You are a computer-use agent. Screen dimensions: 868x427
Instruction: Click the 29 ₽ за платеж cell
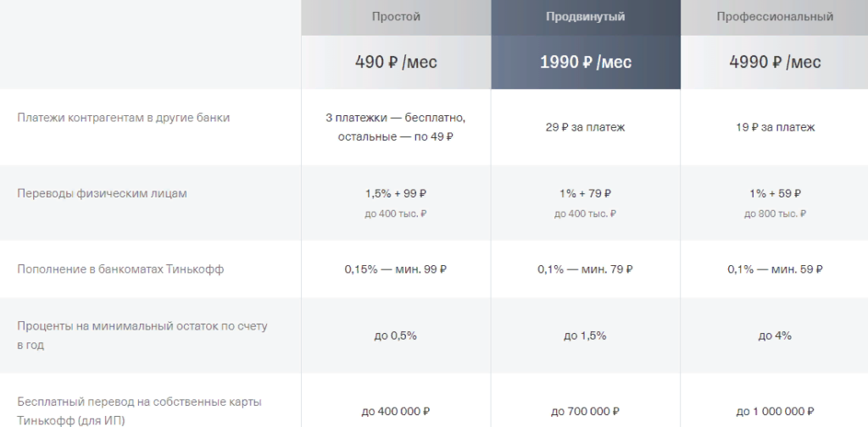(x=585, y=127)
